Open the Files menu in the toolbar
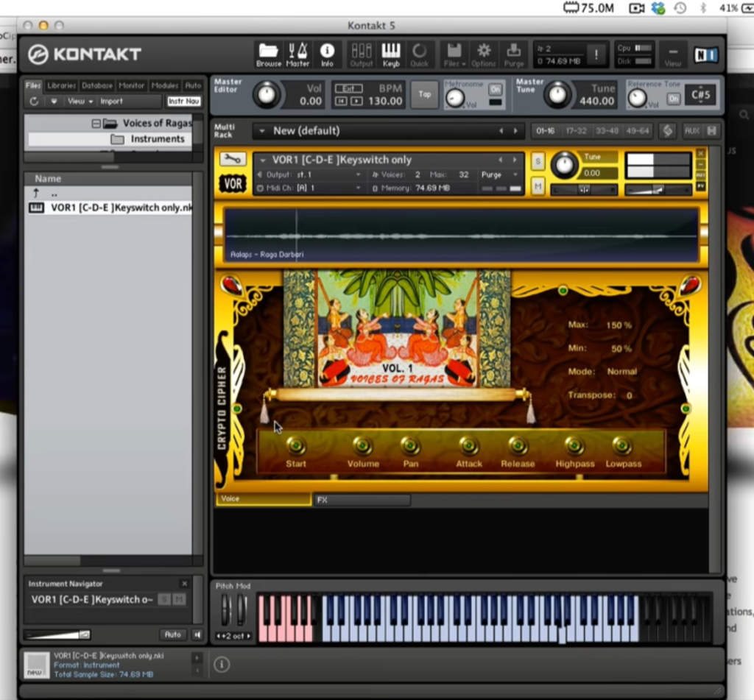Image resolution: width=754 pixels, height=700 pixels. coord(454,54)
